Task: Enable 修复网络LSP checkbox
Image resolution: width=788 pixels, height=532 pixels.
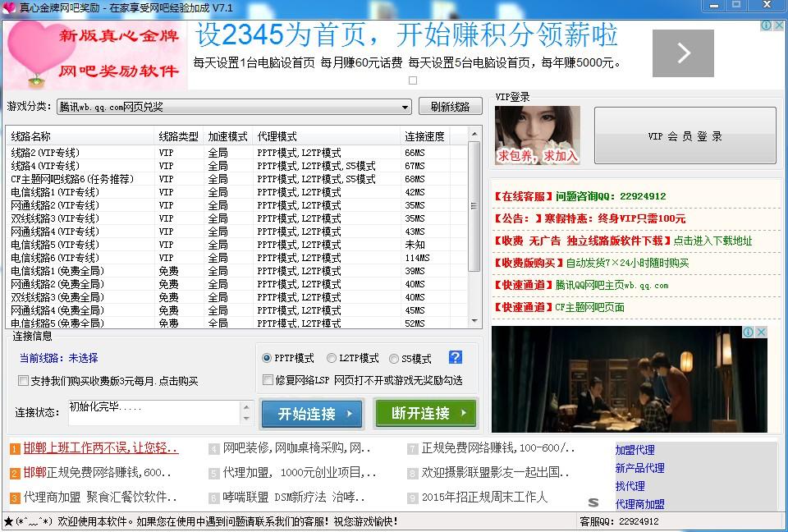Action: click(x=268, y=380)
